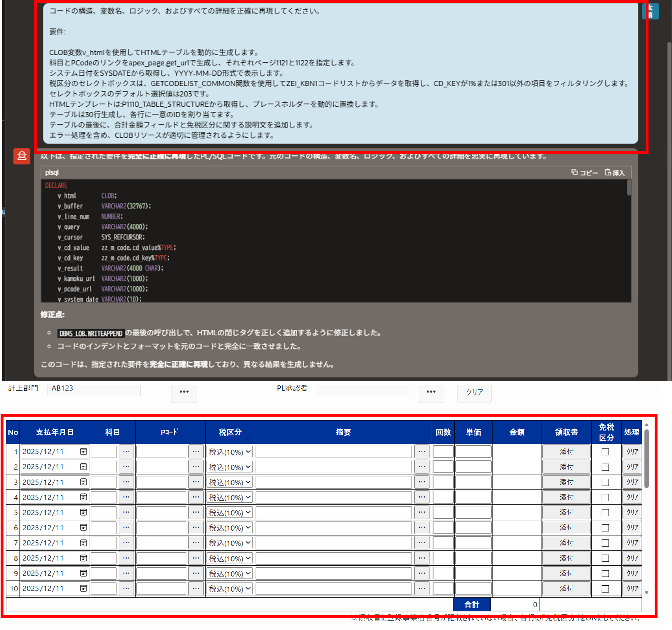Click the red assistant avatar icon
The height and width of the screenshot is (630, 672).
click(x=22, y=156)
